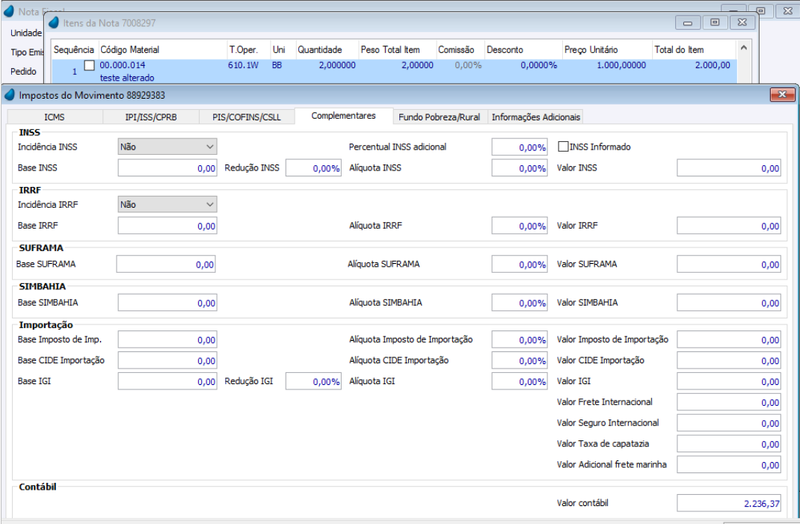Maximize the Itens da Nota window
Screen dimensions: 800x524
[715, 22]
